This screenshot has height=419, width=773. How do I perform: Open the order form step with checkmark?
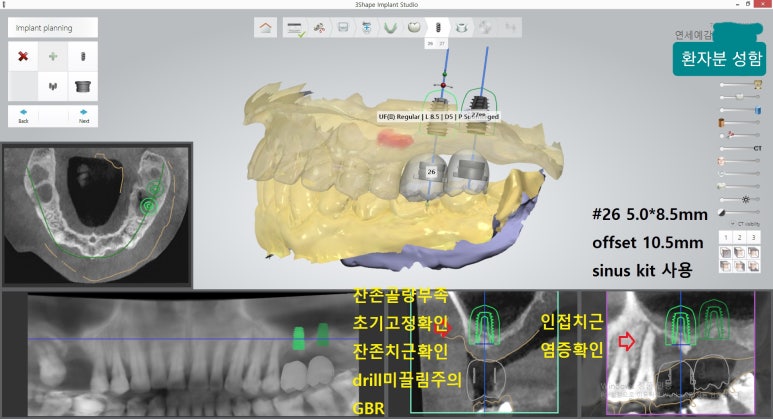(295, 27)
